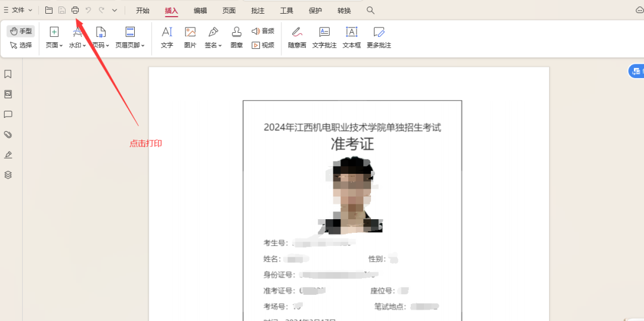Switch to the 保护 tab
Image resolution: width=644 pixels, height=321 pixels.
(315, 11)
